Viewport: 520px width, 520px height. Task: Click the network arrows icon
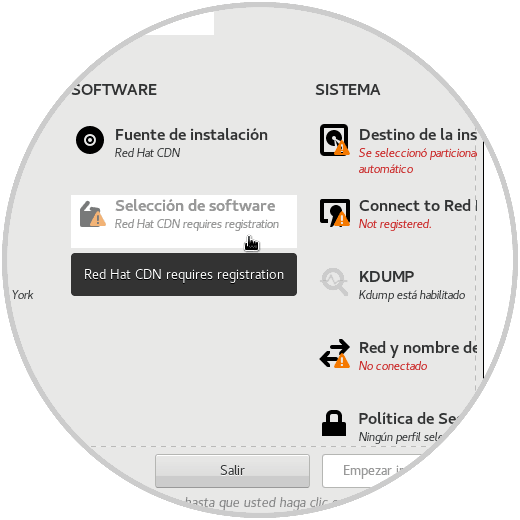coord(335,354)
